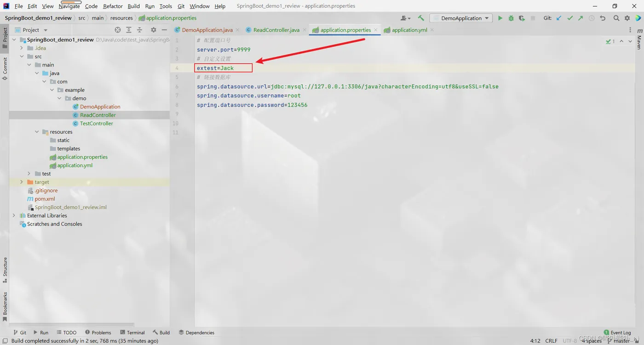Open the Code With Me user icon
Screen dimensions: 644x345
(x=405, y=18)
